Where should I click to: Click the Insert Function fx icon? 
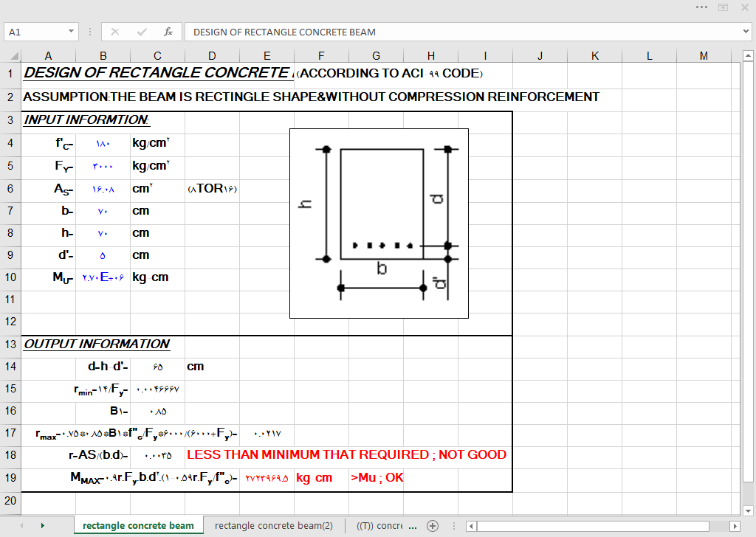[168, 32]
